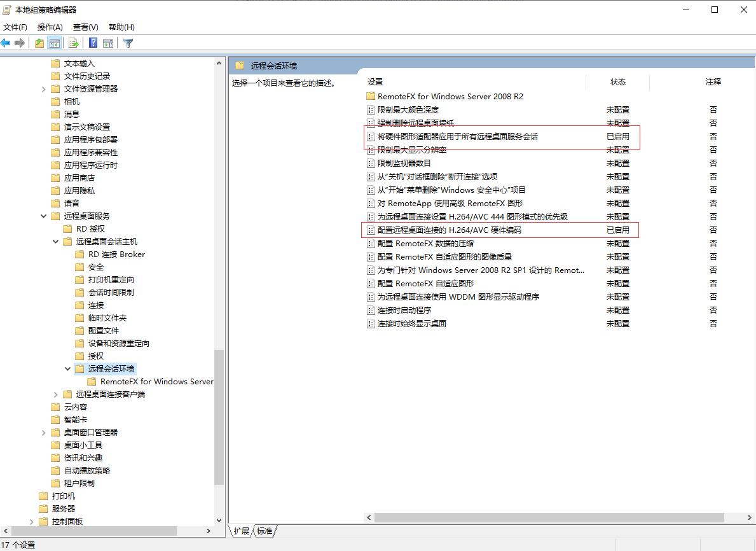
Task: Click the filter funnel icon
Action: [x=128, y=43]
